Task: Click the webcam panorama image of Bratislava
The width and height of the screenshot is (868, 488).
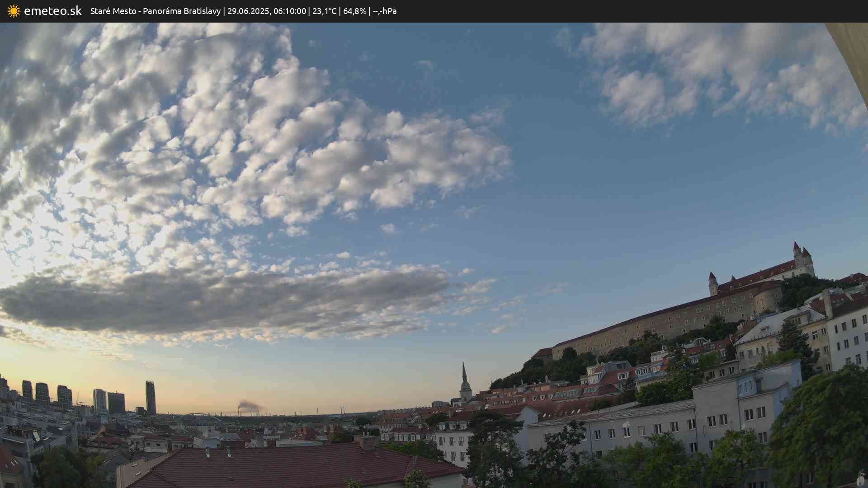Action: coord(434,255)
